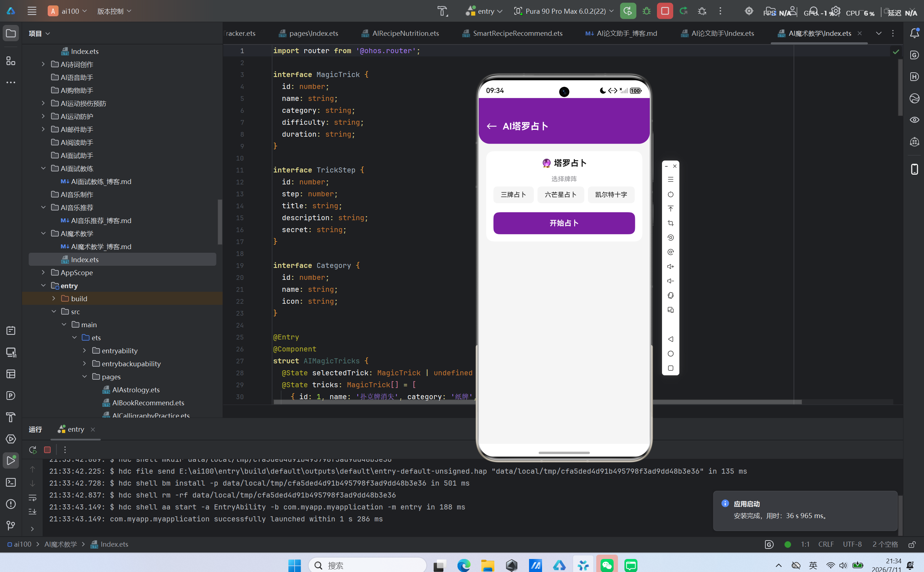Select 凯尔特十字 spread option
Viewport: 924px width, 572px height.
point(611,195)
